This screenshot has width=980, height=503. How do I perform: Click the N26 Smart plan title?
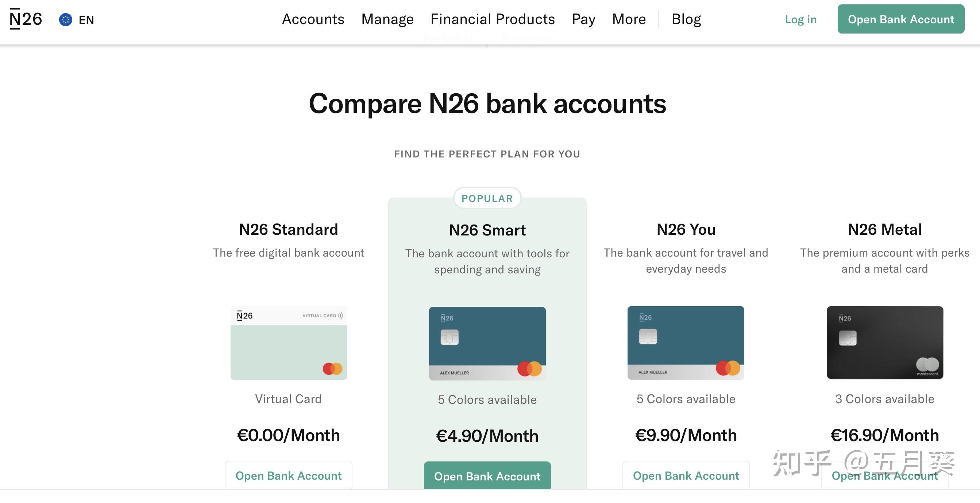(x=487, y=230)
